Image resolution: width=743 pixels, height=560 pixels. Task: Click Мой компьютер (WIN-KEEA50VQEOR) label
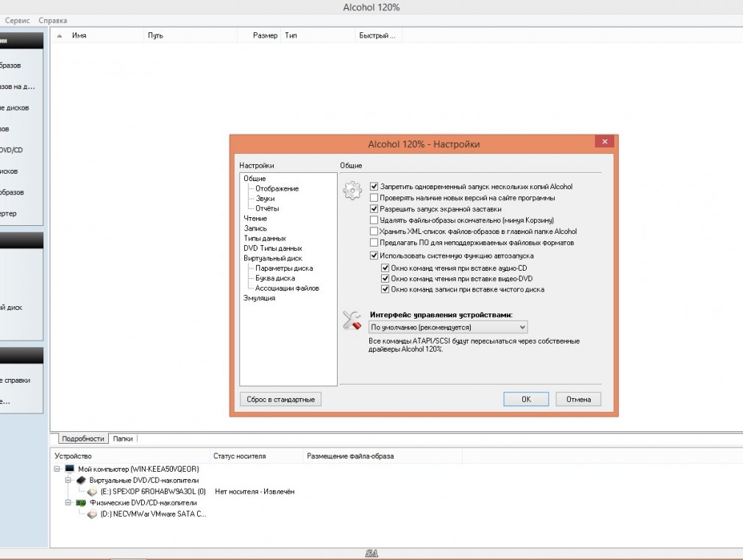pos(138,469)
